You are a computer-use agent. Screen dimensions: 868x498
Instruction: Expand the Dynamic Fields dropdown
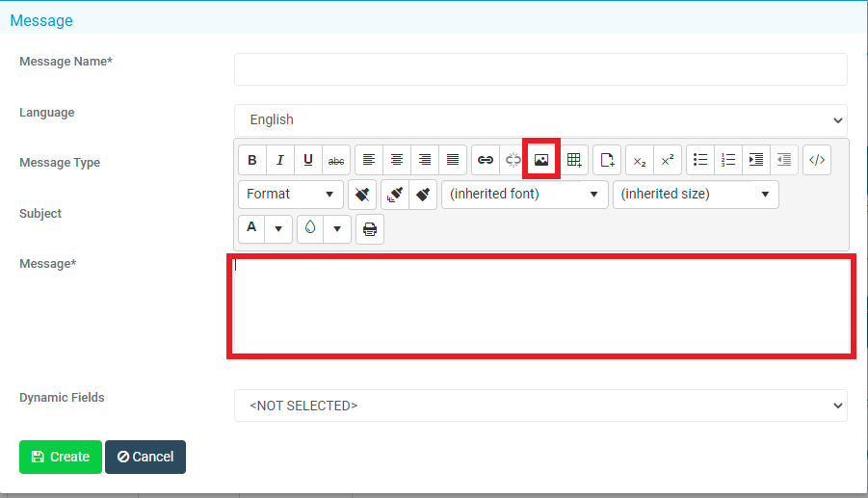tap(540, 406)
